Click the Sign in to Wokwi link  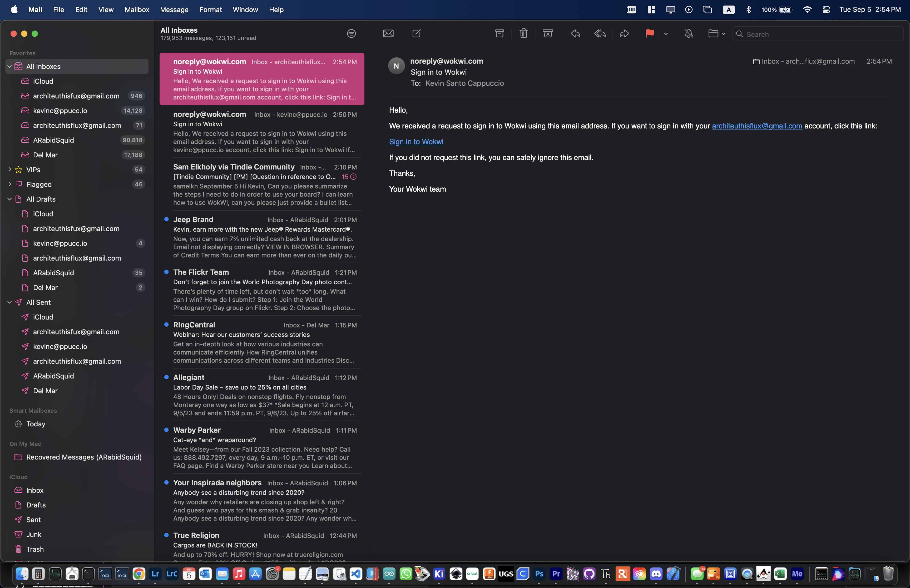point(416,142)
